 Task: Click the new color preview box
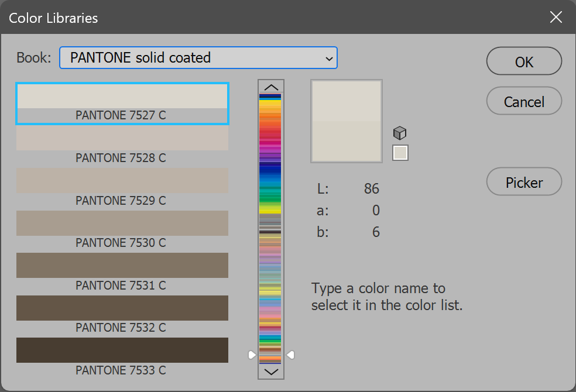(x=347, y=101)
